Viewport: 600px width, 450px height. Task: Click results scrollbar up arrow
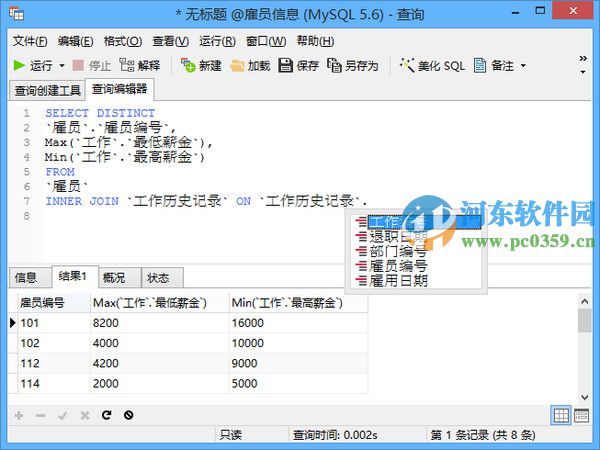[585, 302]
